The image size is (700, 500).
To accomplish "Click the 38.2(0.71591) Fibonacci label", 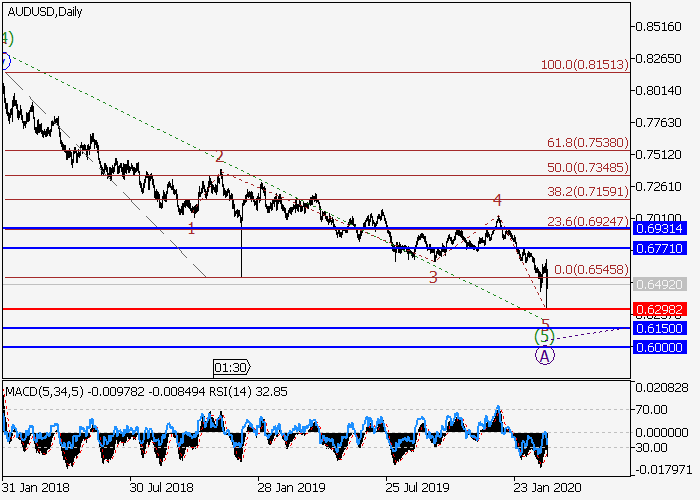I will click(586, 190).
